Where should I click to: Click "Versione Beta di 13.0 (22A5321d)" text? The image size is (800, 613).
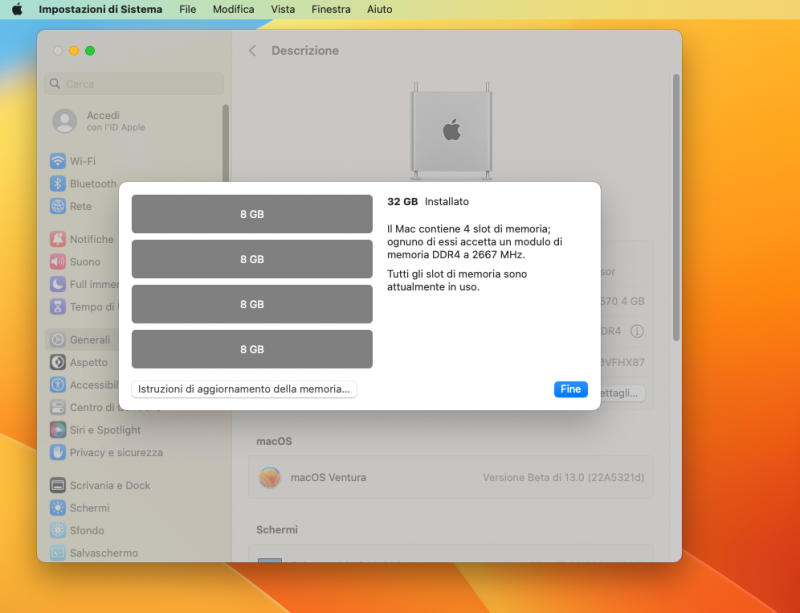click(x=563, y=477)
